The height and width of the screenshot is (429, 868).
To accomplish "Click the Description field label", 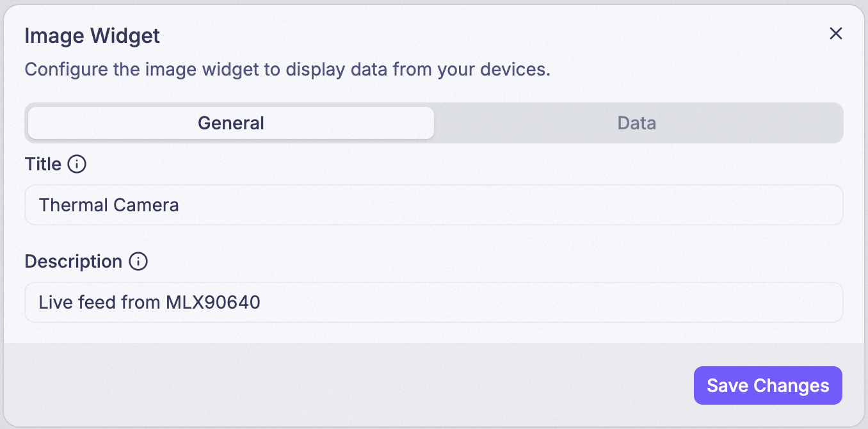I will pyautogui.click(x=74, y=262).
